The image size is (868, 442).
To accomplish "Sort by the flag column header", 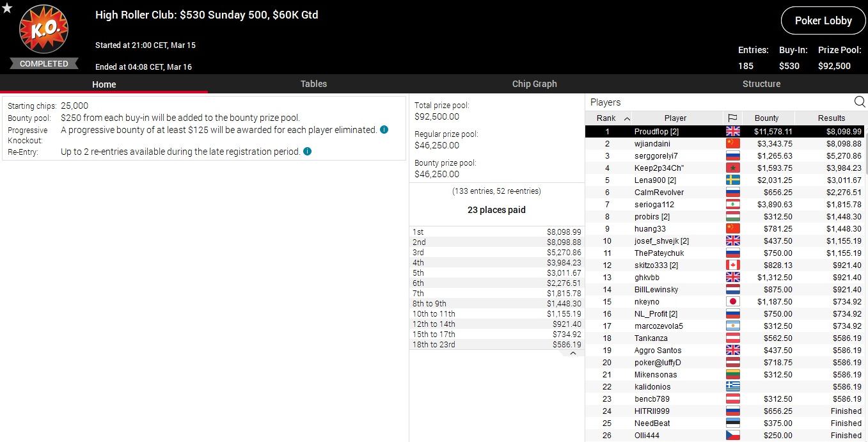I will point(732,118).
